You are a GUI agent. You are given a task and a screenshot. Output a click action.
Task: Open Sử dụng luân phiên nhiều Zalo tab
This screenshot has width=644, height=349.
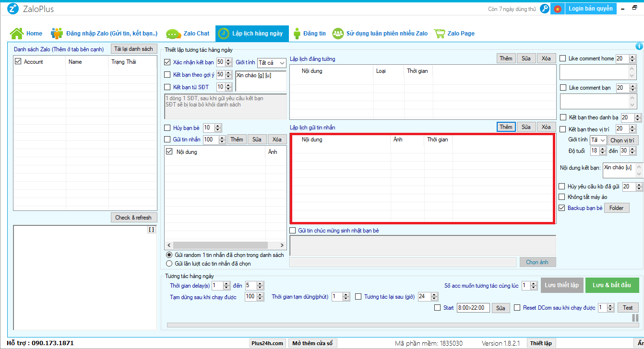tap(380, 34)
